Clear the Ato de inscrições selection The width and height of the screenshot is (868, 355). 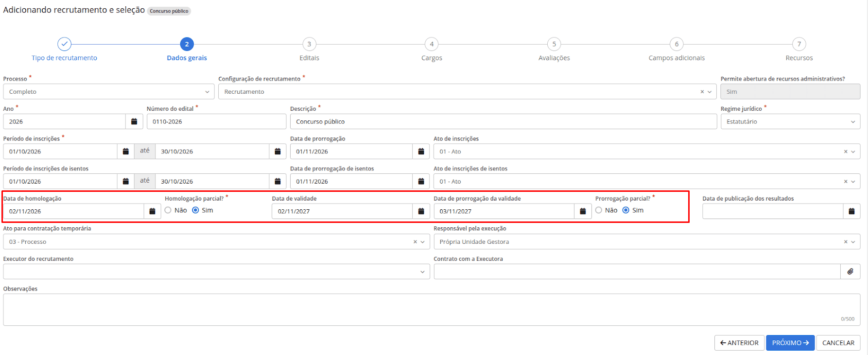(x=846, y=152)
